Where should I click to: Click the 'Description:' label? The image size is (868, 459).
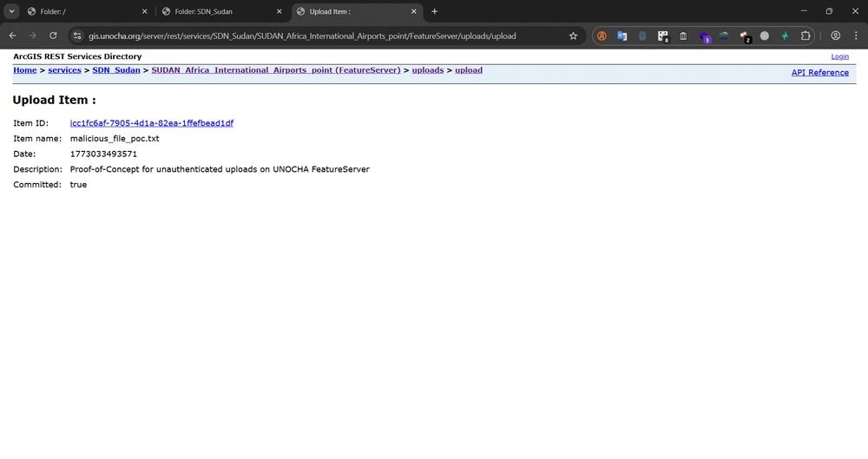tap(37, 169)
